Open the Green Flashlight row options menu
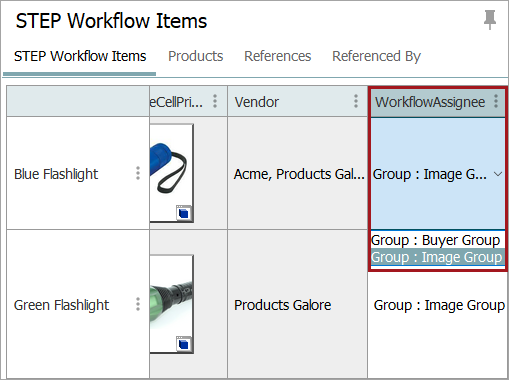509x380 pixels. (x=138, y=304)
